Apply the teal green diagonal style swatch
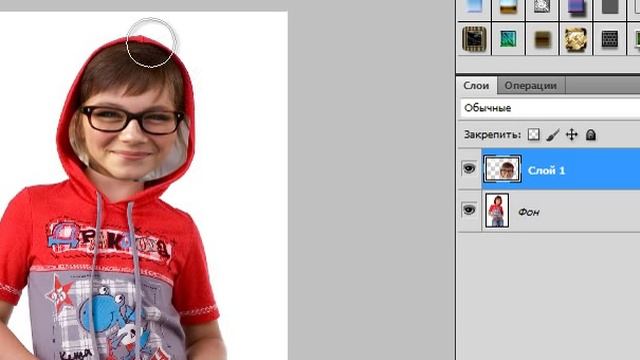Image resolution: width=640 pixels, height=360 pixels. (x=508, y=39)
